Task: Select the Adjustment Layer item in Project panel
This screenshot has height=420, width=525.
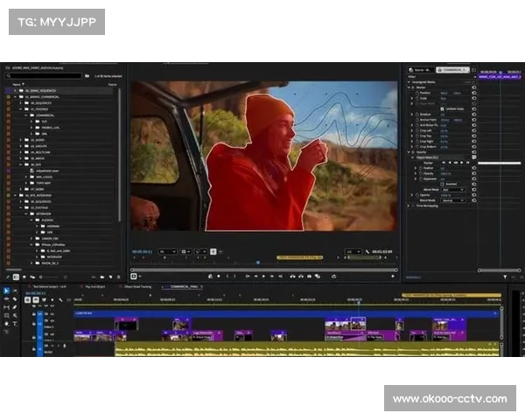Action: [47, 171]
